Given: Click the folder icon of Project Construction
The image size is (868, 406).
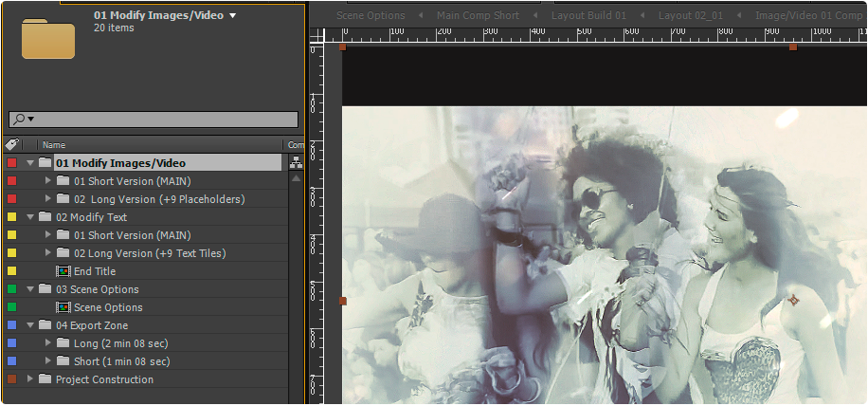Looking at the screenshot, I should pyautogui.click(x=45, y=379).
